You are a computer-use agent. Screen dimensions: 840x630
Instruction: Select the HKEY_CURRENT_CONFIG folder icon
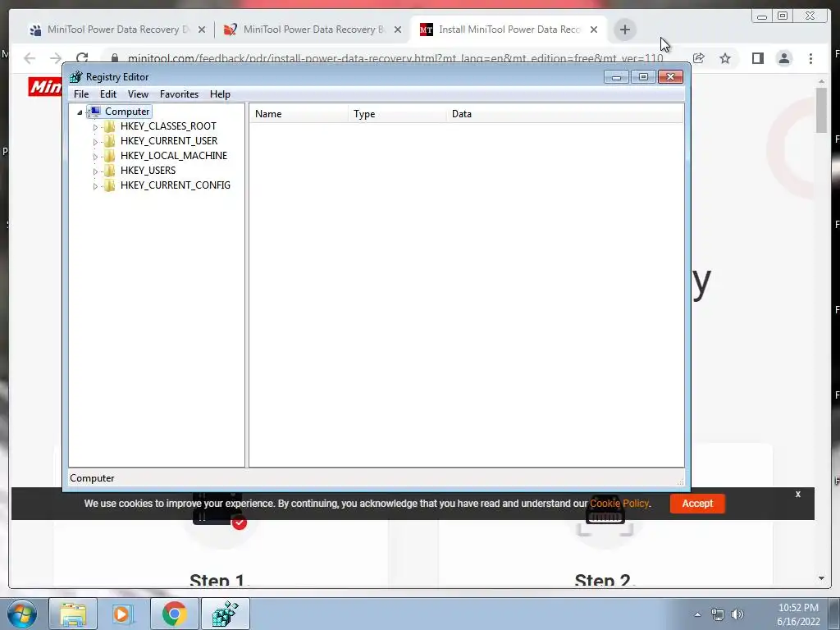coord(109,185)
